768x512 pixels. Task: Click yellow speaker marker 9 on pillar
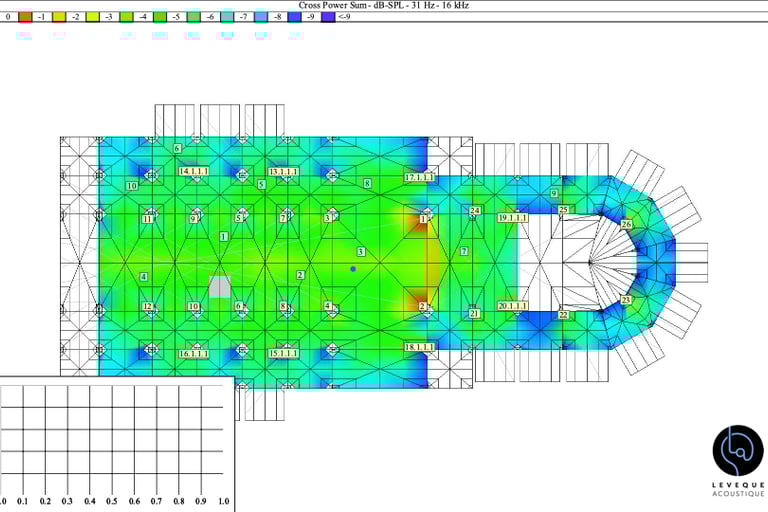[x=193, y=219]
